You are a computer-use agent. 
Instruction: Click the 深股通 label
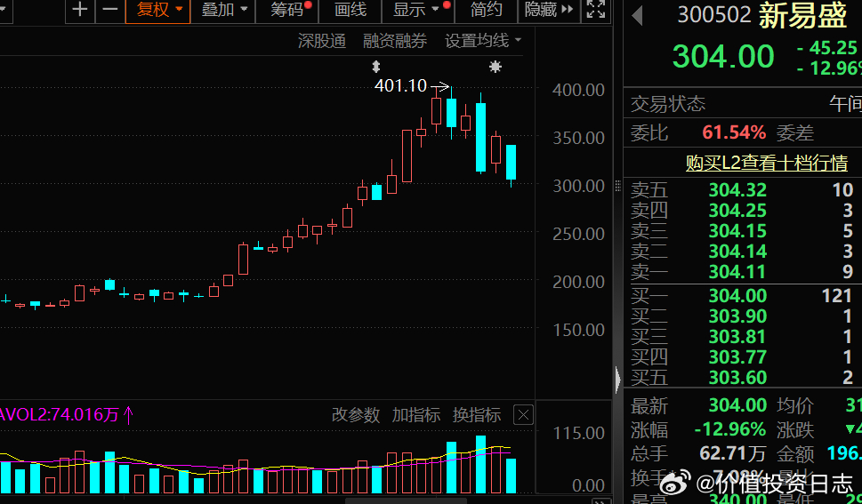(x=322, y=41)
